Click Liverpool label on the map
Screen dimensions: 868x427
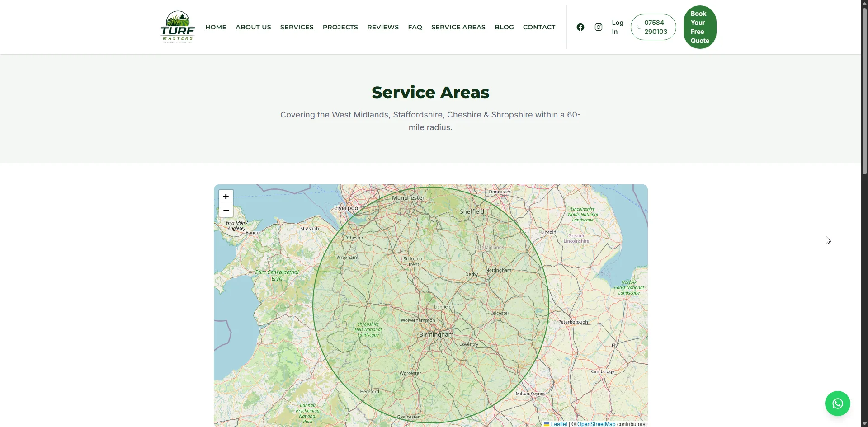point(347,208)
